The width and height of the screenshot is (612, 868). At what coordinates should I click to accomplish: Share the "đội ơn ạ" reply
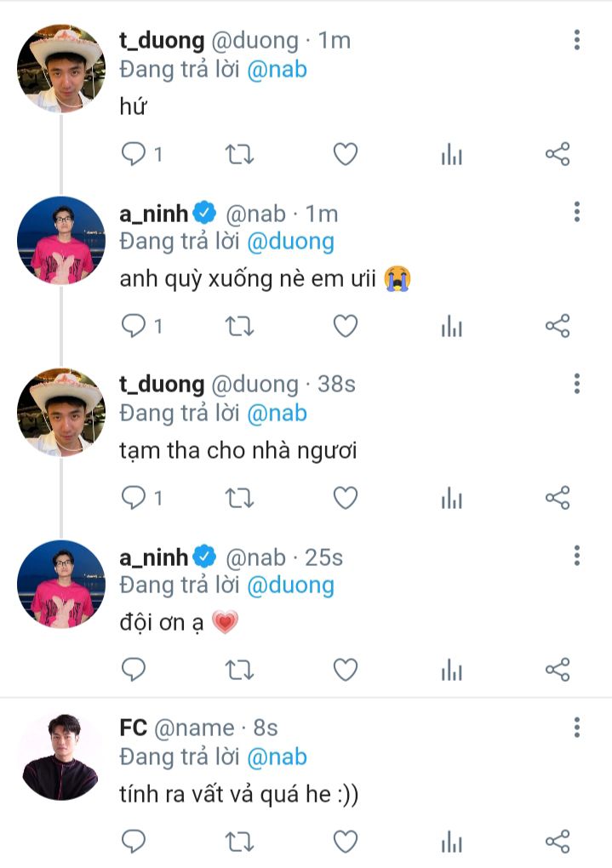click(557, 670)
